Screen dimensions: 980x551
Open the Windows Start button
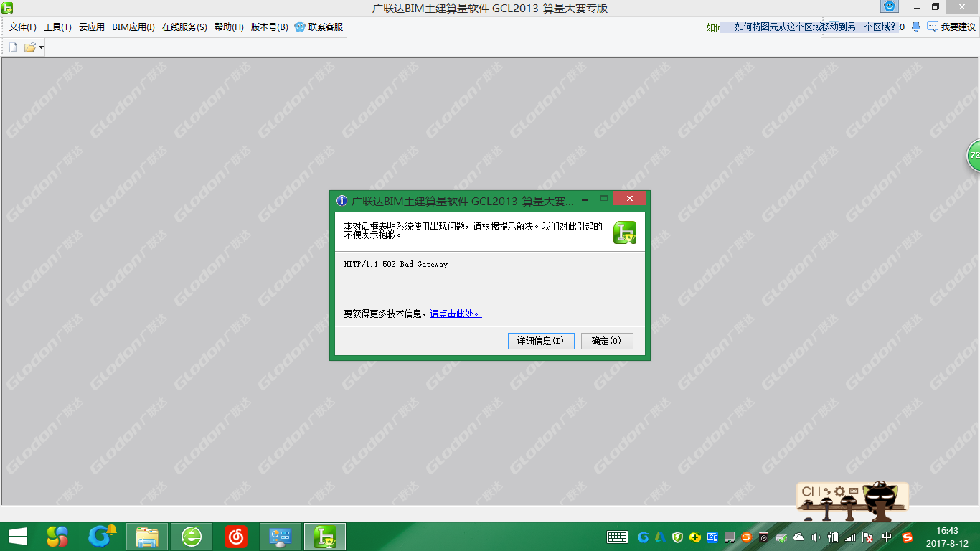click(17, 536)
